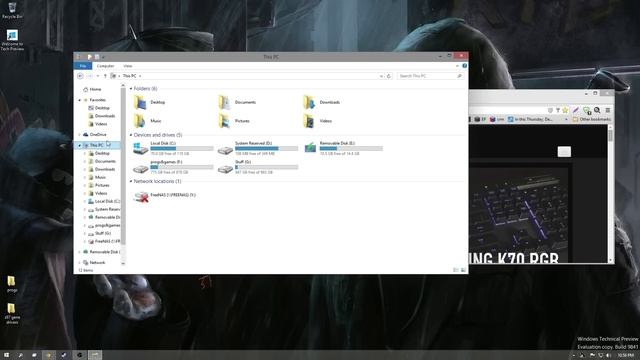
Task: Open the Desktop folder in Folders group
Action: point(149,102)
